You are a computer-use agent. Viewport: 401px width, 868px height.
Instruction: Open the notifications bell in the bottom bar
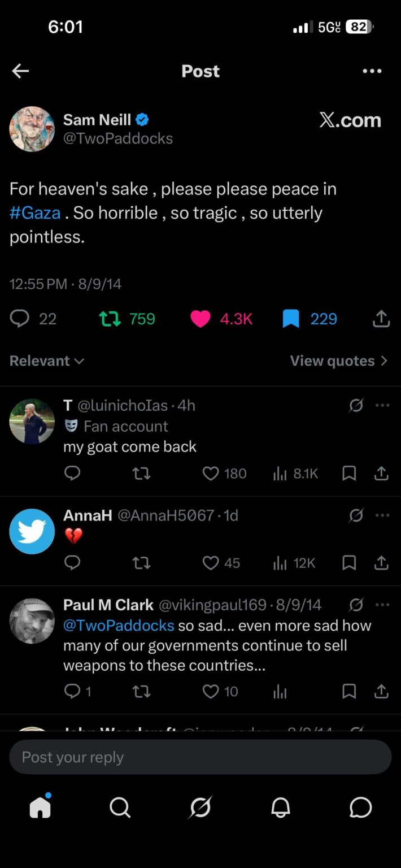(x=281, y=808)
